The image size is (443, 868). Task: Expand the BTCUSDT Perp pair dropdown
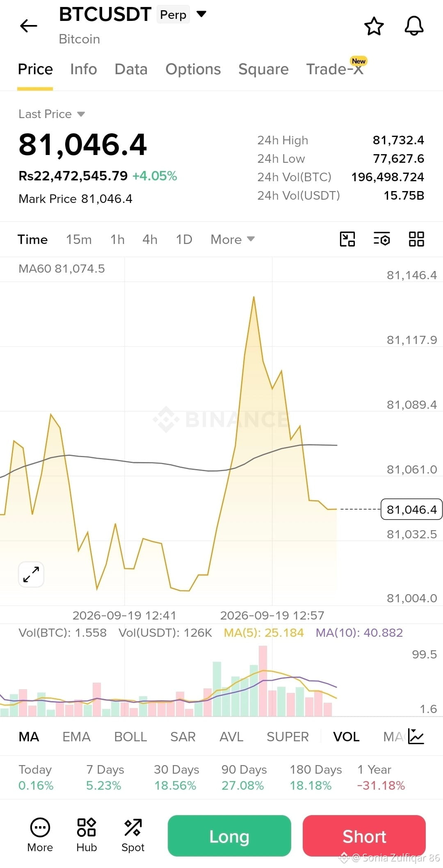[201, 14]
